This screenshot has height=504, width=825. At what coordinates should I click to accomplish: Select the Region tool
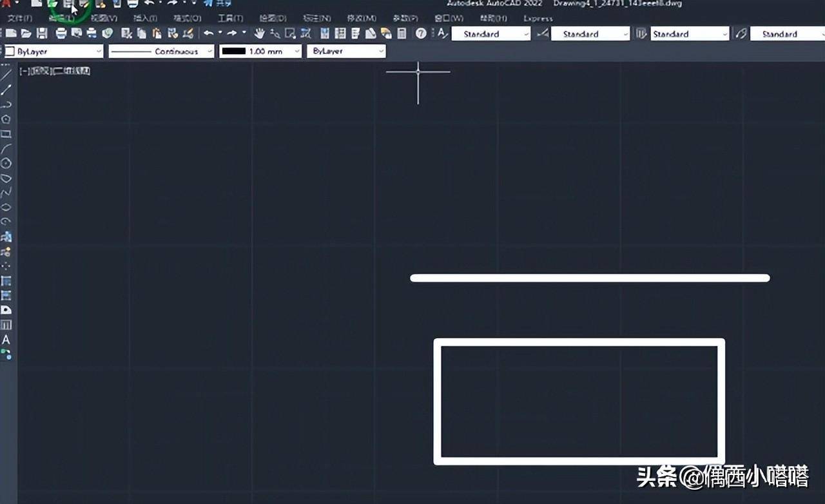(6, 310)
